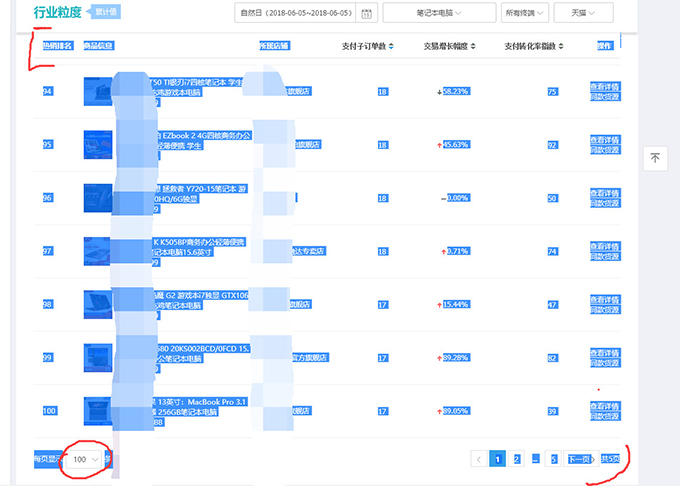Screen dimensions: 680x486
Task: Sort by 交易增长幅度 column arrows
Action: point(473,46)
